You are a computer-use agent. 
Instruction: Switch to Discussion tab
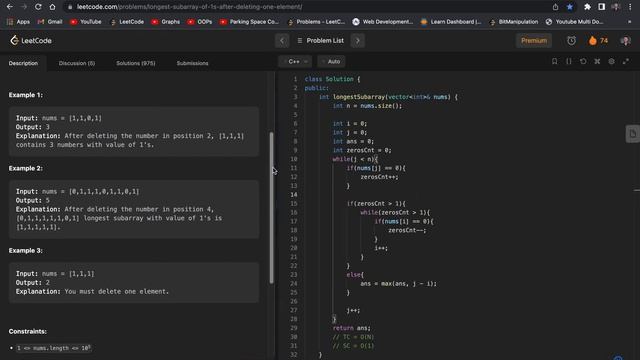point(77,63)
